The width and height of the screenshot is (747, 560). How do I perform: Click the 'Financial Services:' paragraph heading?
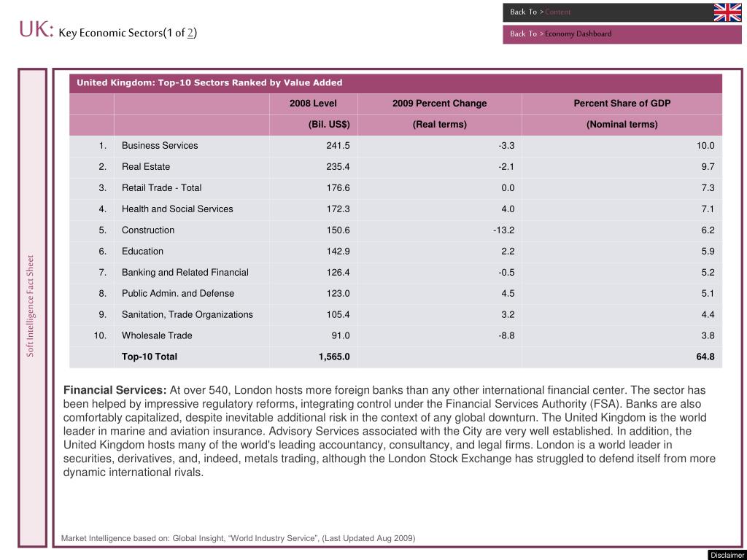(115, 391)
